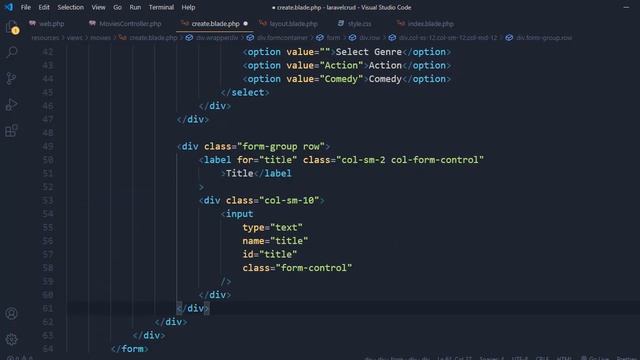Place cursor on "Select Genre" option text
Viewport: 640px width, 360px height.
click(x=369, y=52)
